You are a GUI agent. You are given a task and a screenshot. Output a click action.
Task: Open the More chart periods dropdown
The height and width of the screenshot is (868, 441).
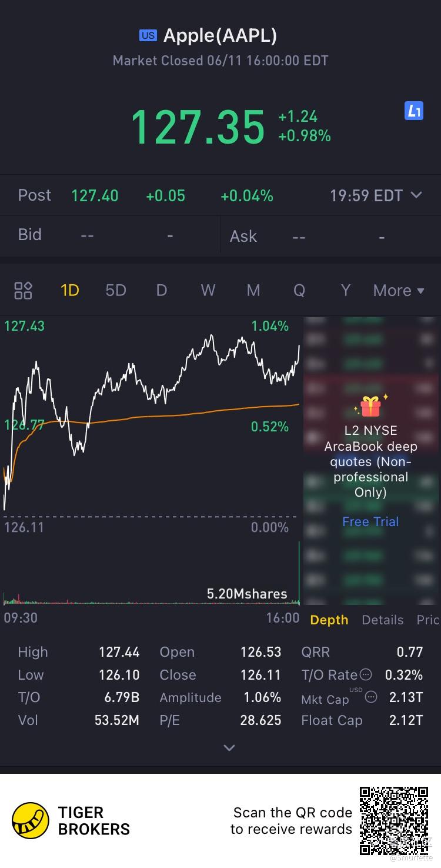399,290
